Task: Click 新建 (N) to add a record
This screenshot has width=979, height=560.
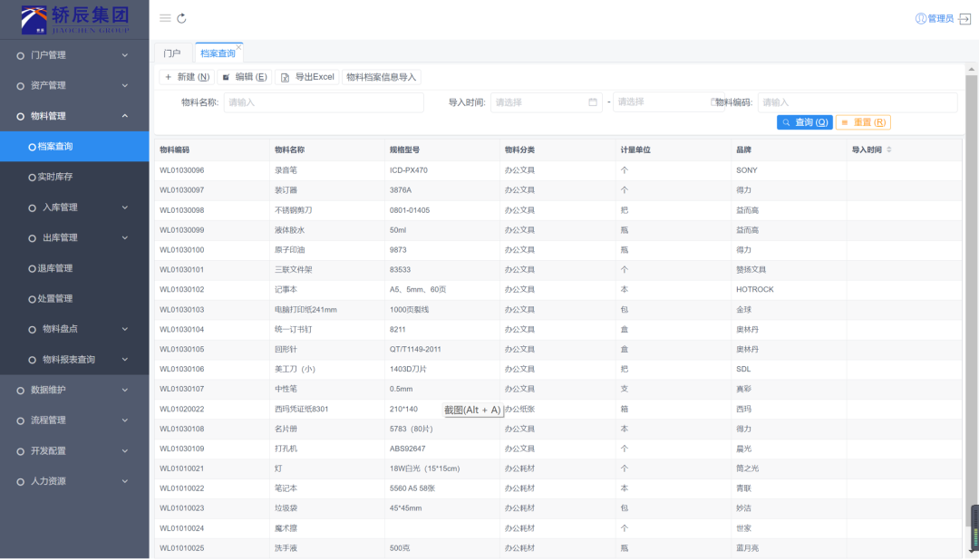Action: pos(187,77)
